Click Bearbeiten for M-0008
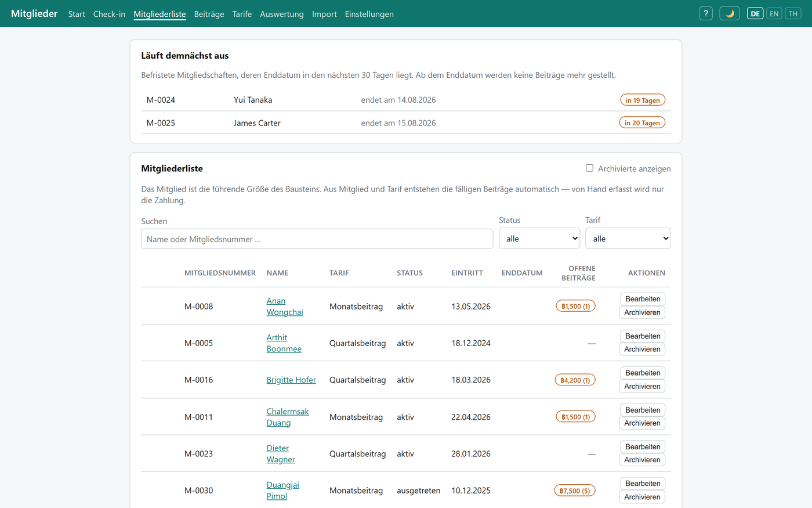Viewport: 812px width, 508px height. click(x=643, y=299)
